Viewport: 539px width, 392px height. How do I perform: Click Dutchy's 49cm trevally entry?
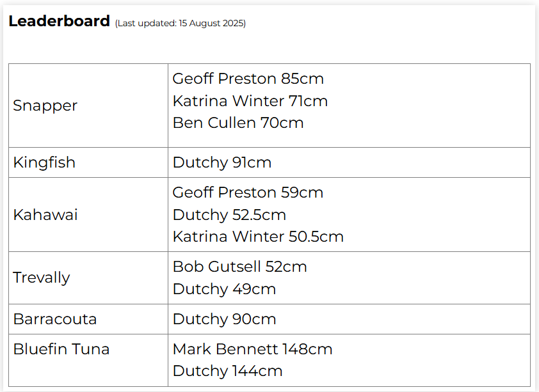click(x=224, y=289)
